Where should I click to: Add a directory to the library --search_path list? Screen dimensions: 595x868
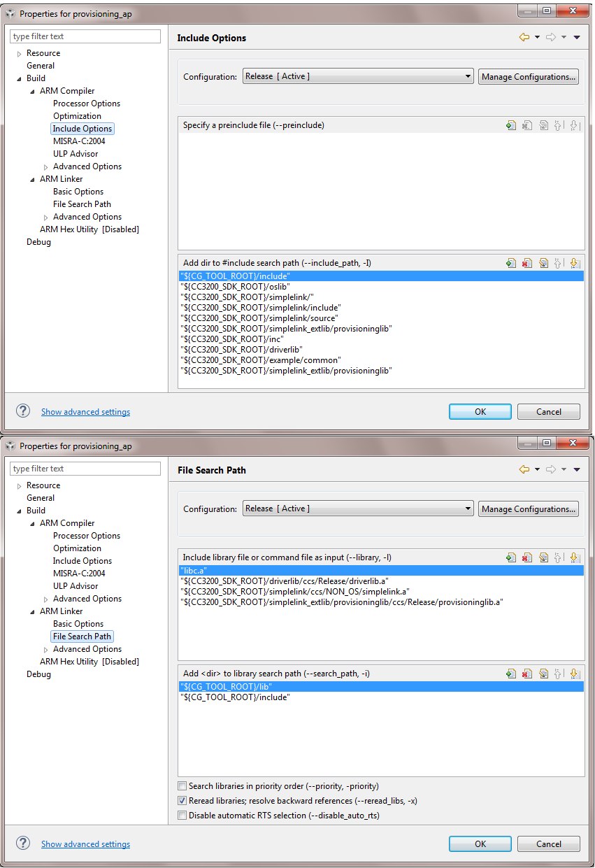(511, 674)
